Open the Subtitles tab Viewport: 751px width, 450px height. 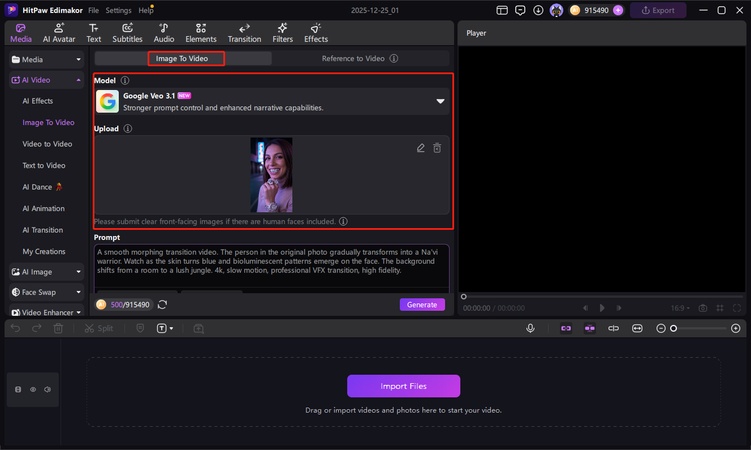pyautogui.click(x=127, y=33)
